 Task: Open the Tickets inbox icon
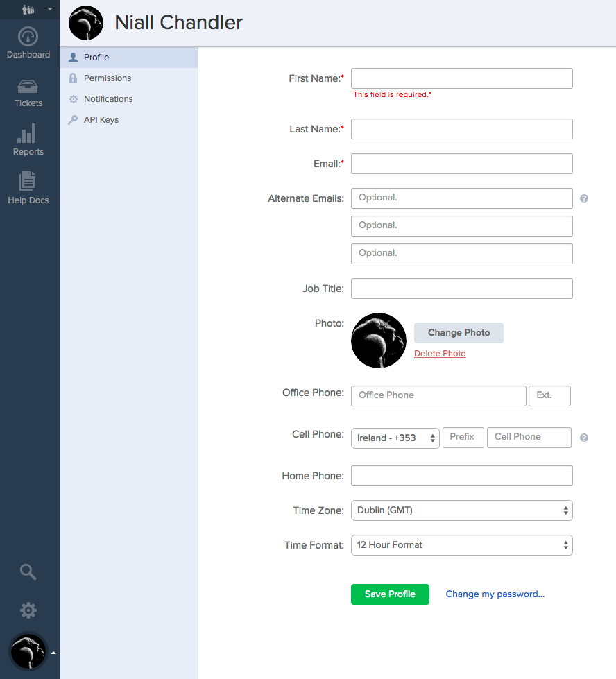tap(28, 87)
